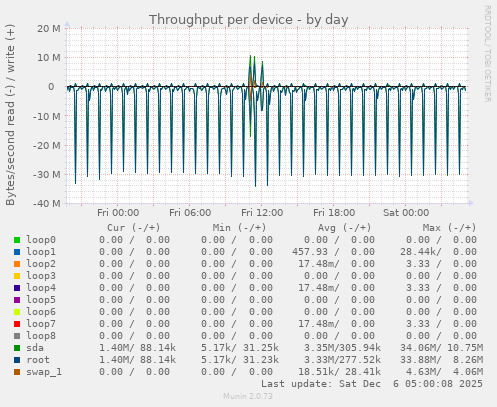Click the 'Fri 06:00' time axis label

coord(190,213)
